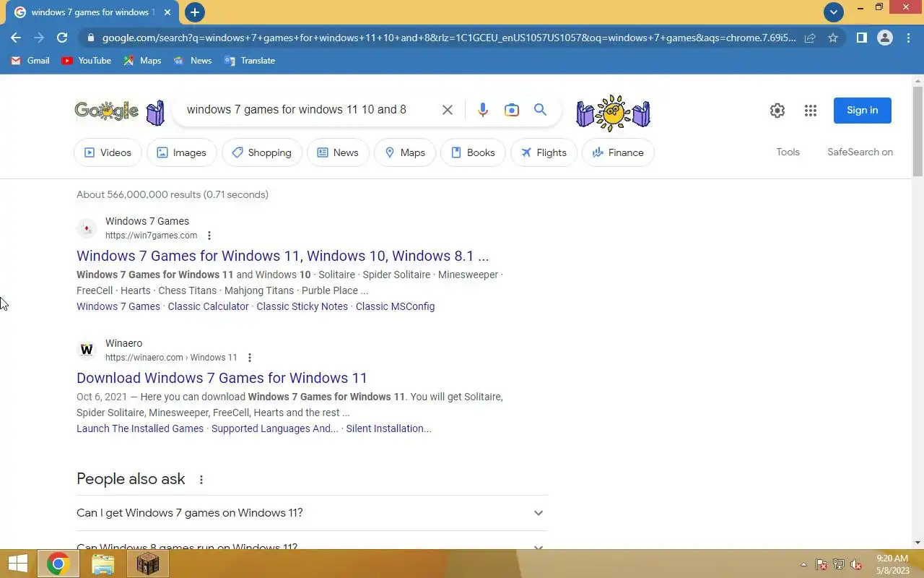
Task: Toggle the SafeSearch on setting
Action: coord(860,152)
